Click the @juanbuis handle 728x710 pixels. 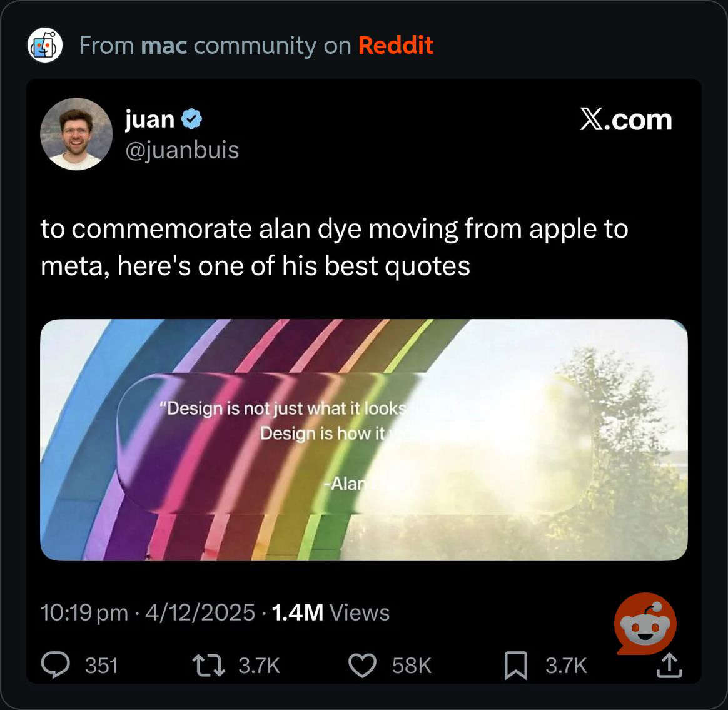click(182, 150)
